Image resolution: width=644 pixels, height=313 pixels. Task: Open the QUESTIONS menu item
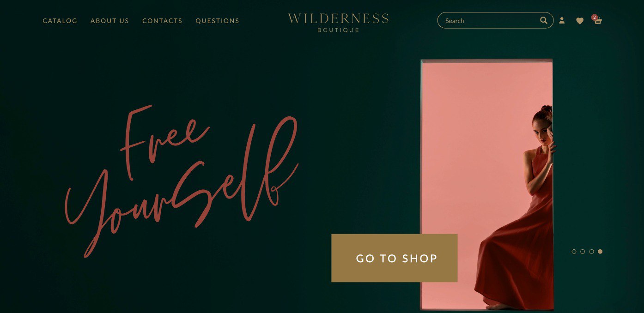point(218,21)
